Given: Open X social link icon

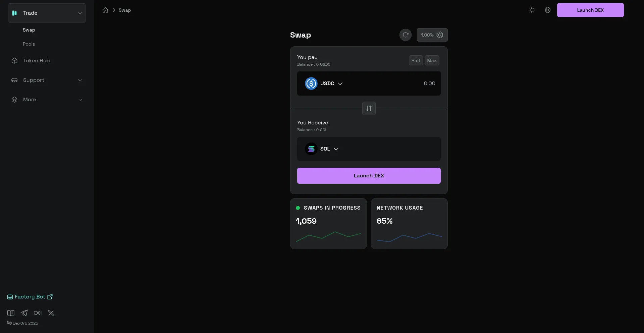Looking at the screenshot, I should (51, 313).
